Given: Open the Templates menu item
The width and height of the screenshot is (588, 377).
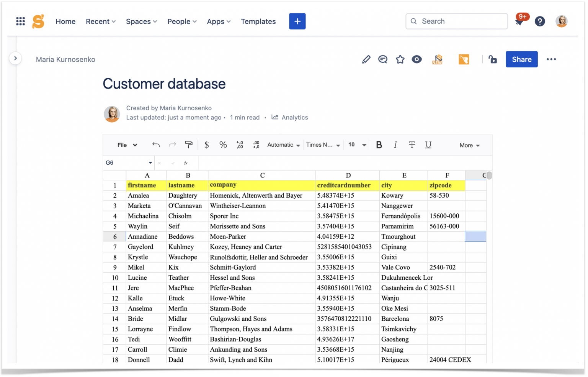Looking at the screenshot, I should [258, 21].
